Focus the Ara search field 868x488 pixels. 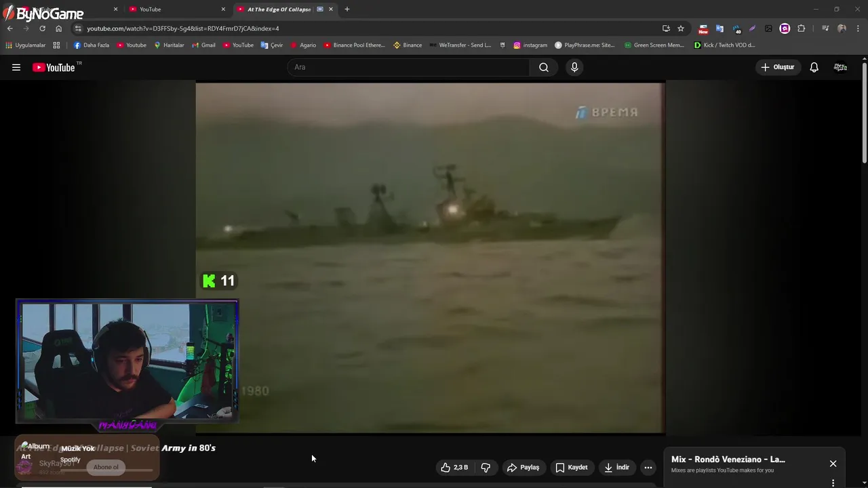408,67
